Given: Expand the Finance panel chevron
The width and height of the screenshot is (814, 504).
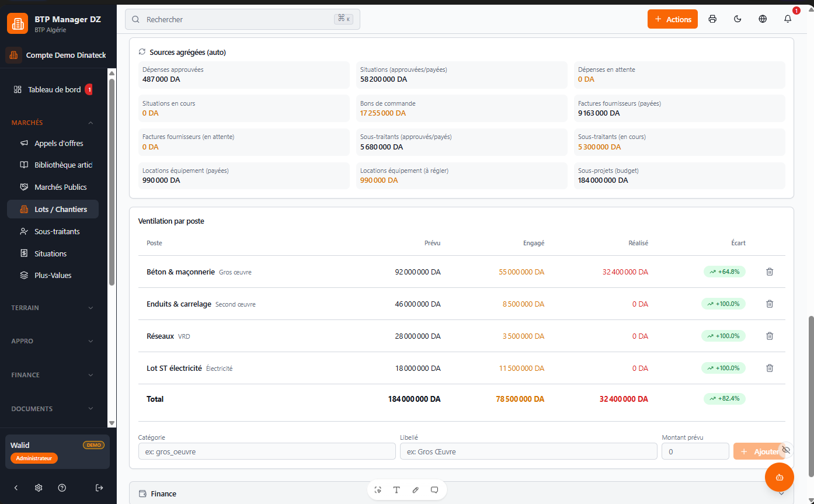Looking at the screenshot, I should 782,493.
